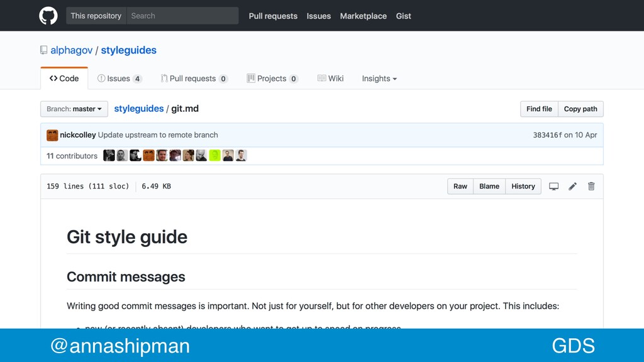Image resolution: width=644 pixels, height=362 pixels.
Task: Open the Pull requests repository tab
Action: pyautogui.click(x=194, y=79)
